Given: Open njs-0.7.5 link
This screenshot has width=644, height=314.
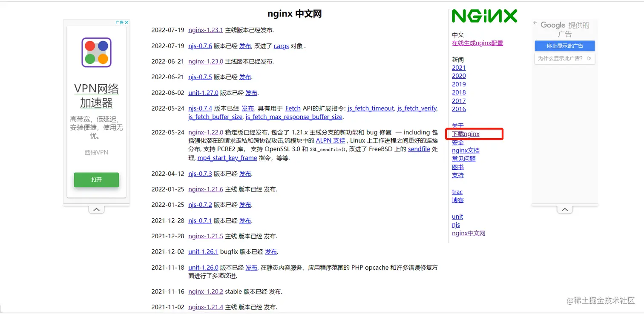Looking at the screenshot, I should (200, 77).
